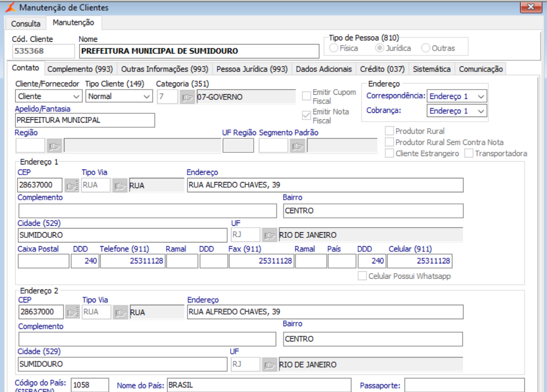Click the Celular DDD field
This screenshot has width=547, height=392.
372,261
